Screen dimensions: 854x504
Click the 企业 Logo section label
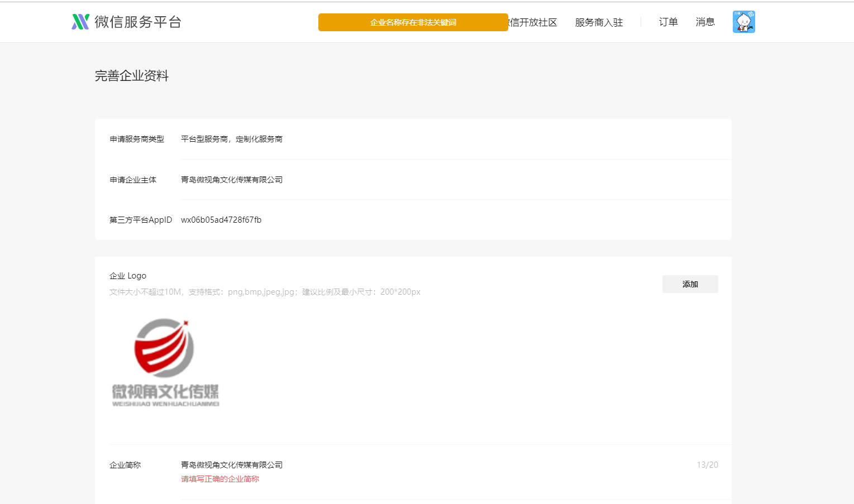coord(128,276)
